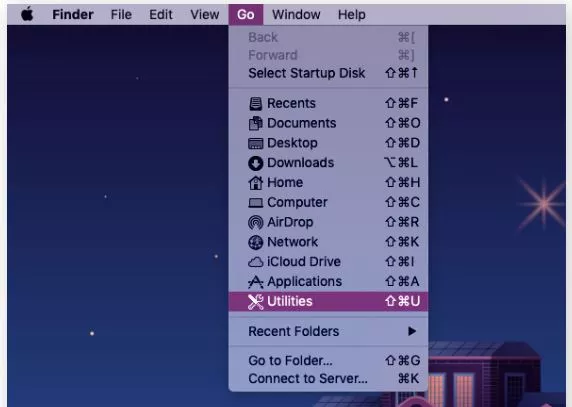Click the Desktop icon in Go menu
572x407 pixels.
click(x=255, y=143)
